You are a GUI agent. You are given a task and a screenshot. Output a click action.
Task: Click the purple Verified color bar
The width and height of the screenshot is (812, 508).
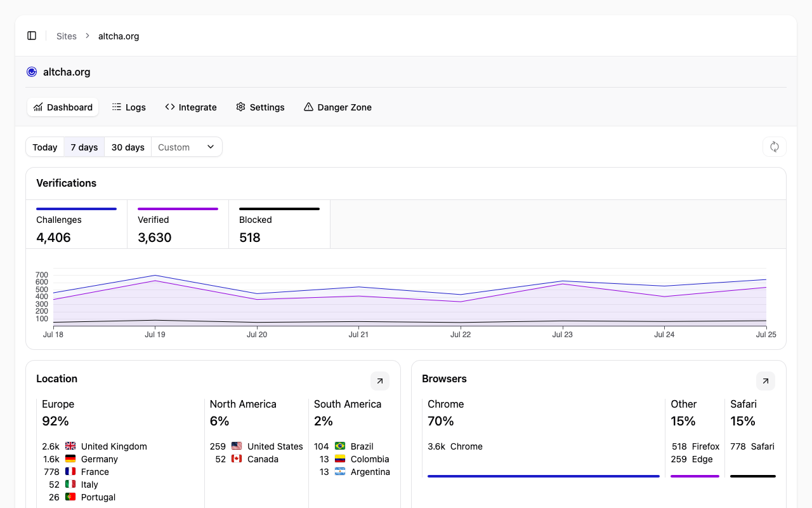pyautogui.click(x=178, y=209)
